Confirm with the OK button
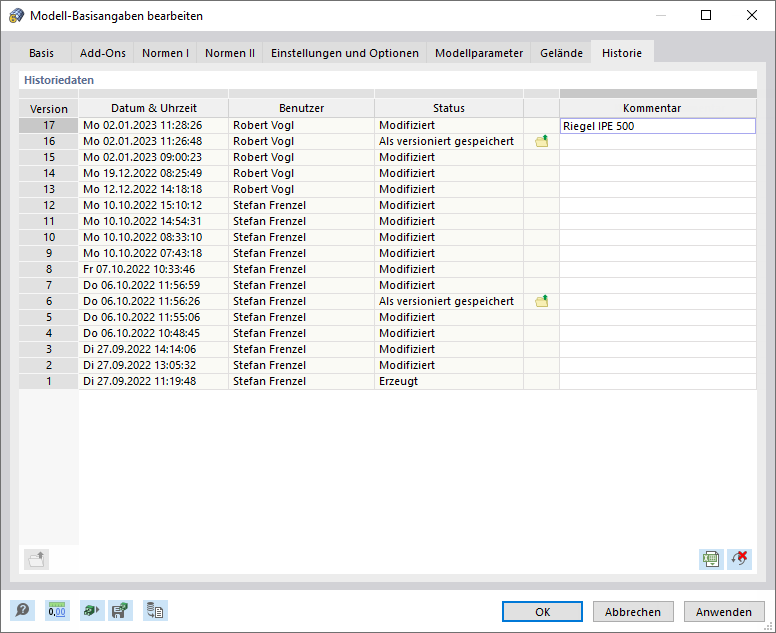Image resolution: width=776 pixels, height=633 pixels. tap(542, 612)
